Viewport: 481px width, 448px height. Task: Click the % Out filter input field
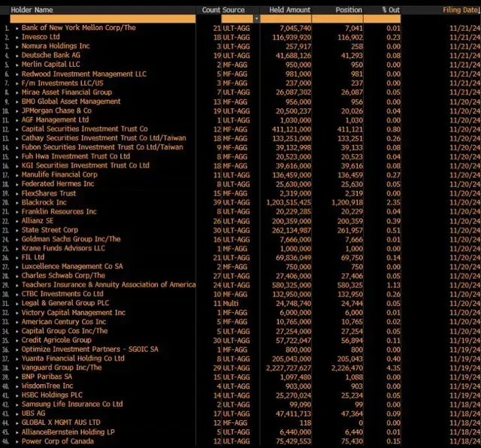[382, 19]
